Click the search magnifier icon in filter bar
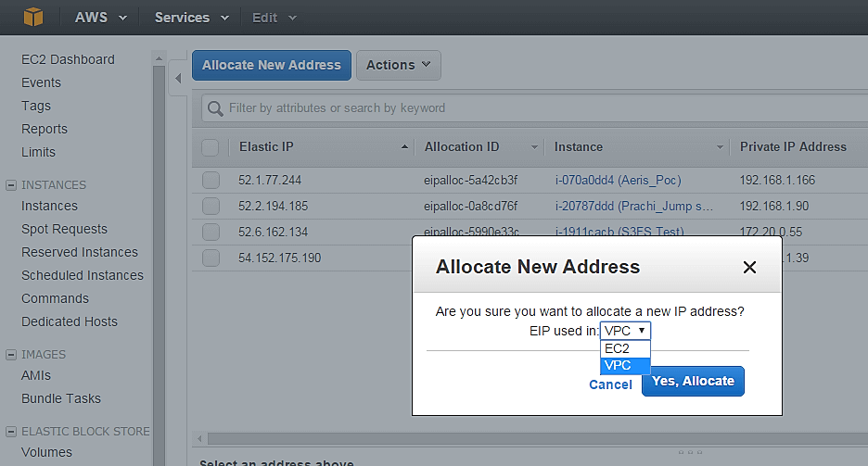868x466 pixels. pos(214,108)
